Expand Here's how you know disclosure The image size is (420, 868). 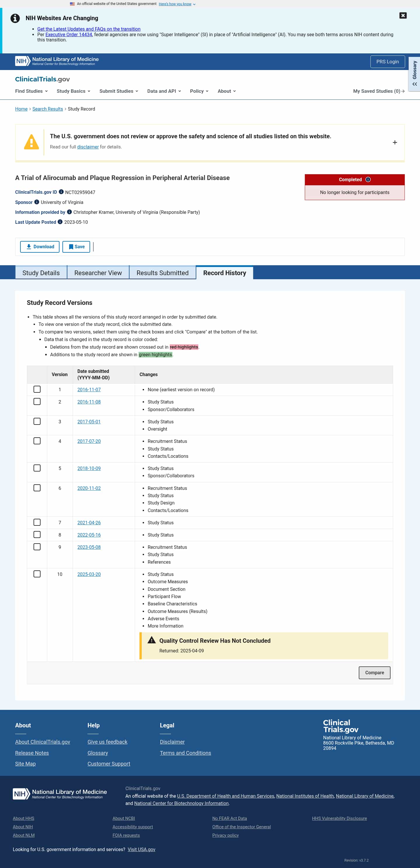point(177,4)
